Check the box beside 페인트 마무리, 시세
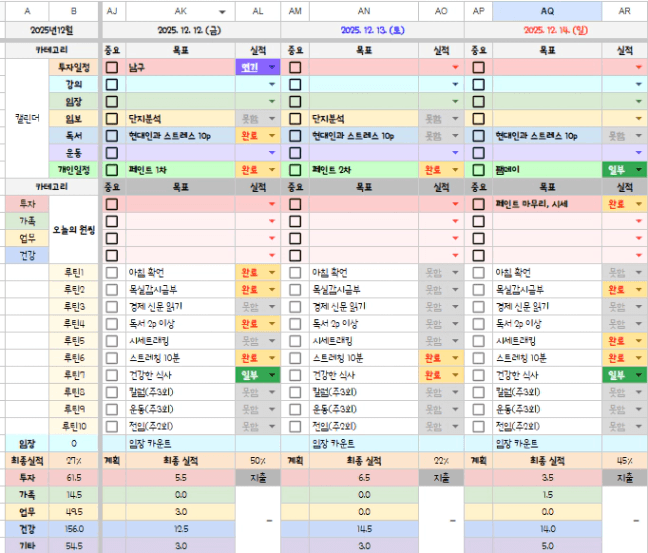 479,204
